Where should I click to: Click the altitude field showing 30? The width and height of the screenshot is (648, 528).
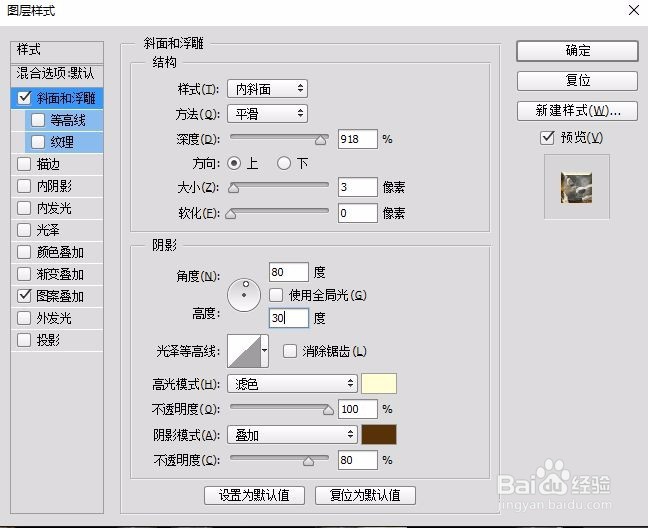pos(288,318)
